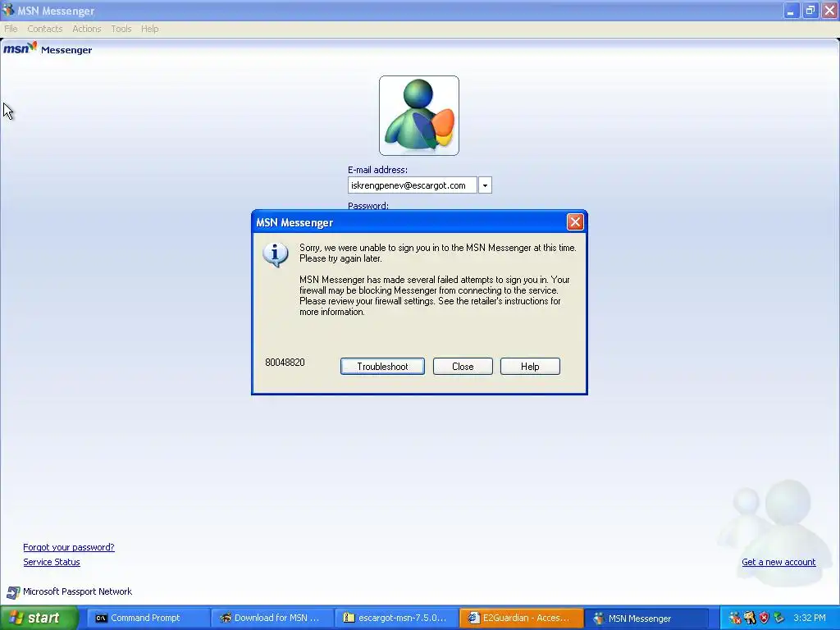Screen dimensions: 840x630
Task: Click the Close button in the error dialog
Action: [463, 367]
